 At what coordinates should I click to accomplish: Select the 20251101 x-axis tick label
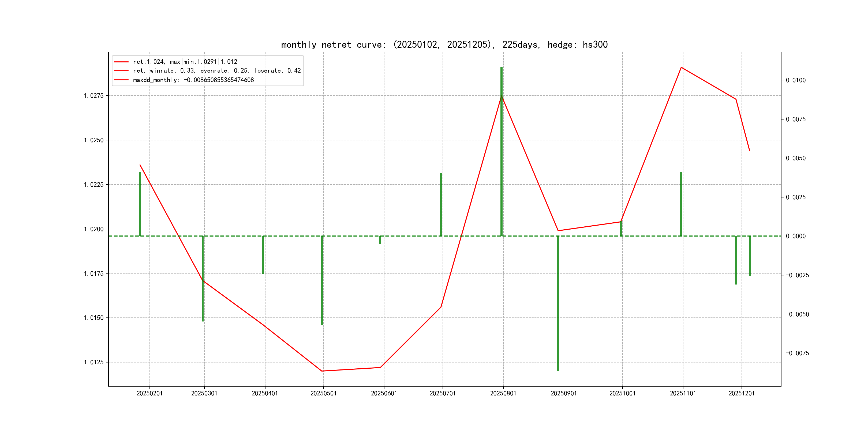click(x=683, y=393)
